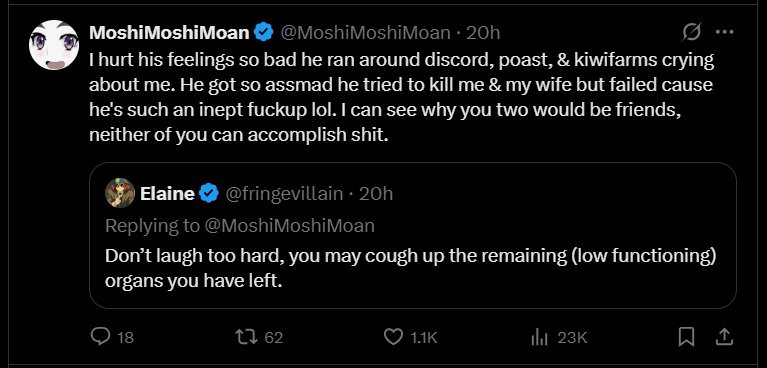Open the like count reading 1.1K

point(424,338)
